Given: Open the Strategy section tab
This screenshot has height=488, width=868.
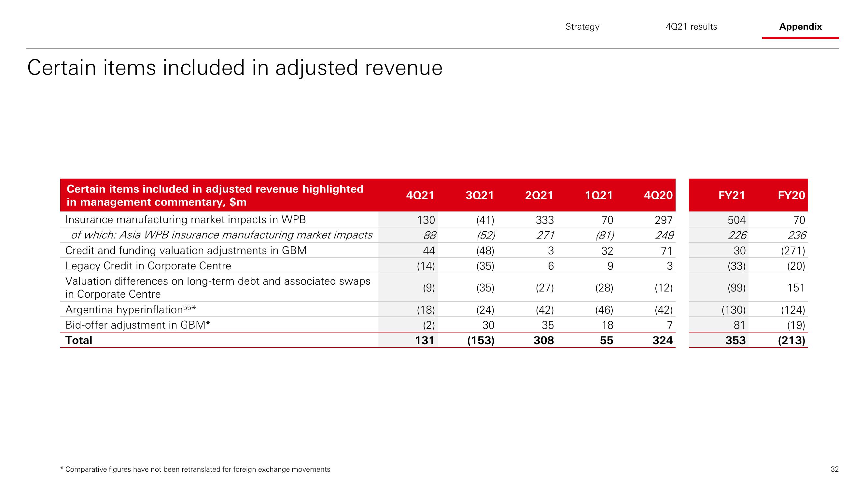Looking at the screenshot, I should pyautogui.click(x=582, y=27).
